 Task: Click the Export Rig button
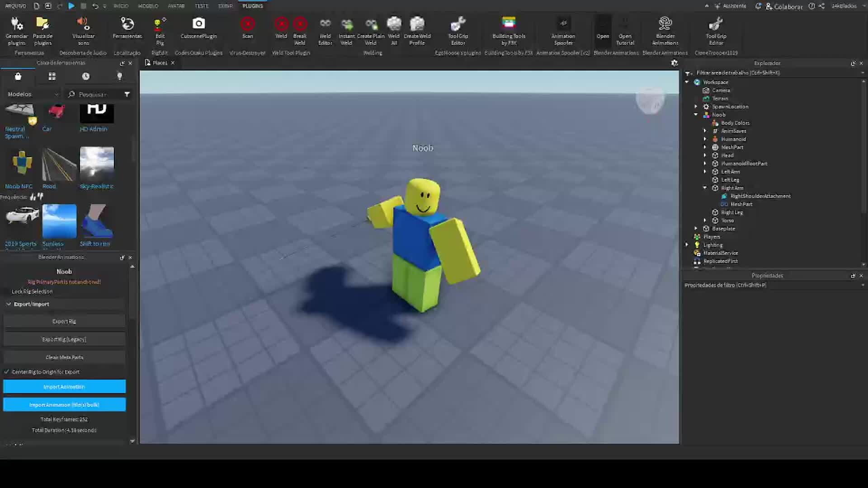(64, 321)
